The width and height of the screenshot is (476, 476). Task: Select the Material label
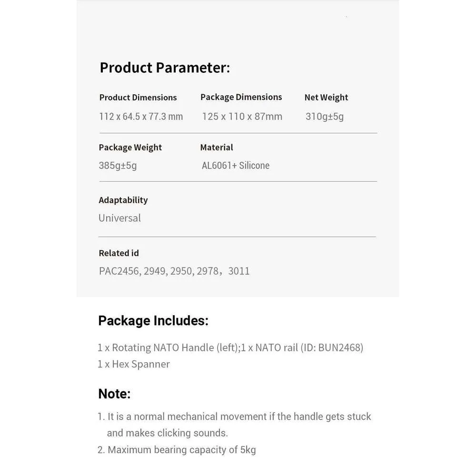point(217,148)
